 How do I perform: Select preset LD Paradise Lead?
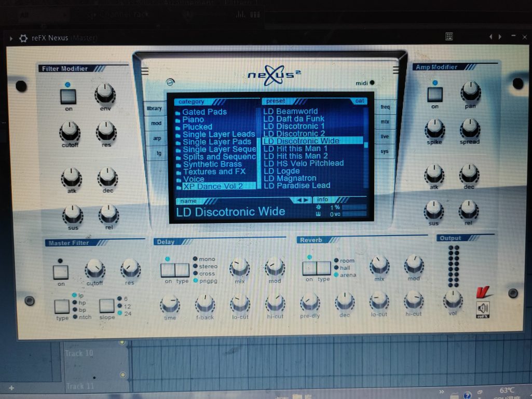[297, 186]
